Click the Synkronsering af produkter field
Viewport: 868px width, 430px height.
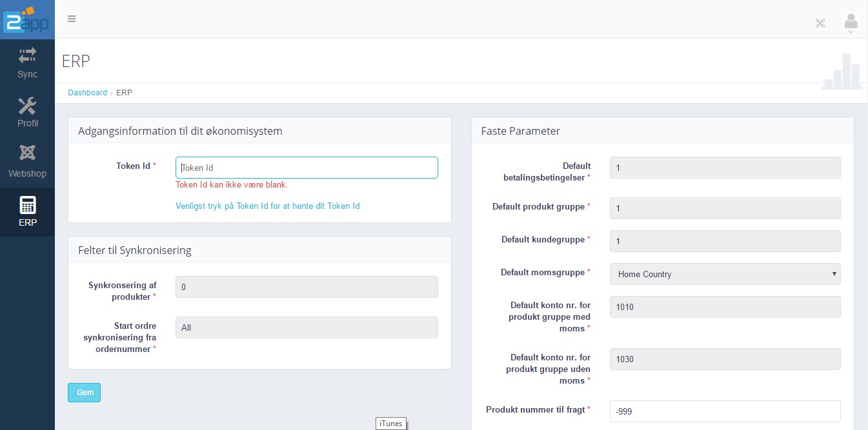pos(307,287)
